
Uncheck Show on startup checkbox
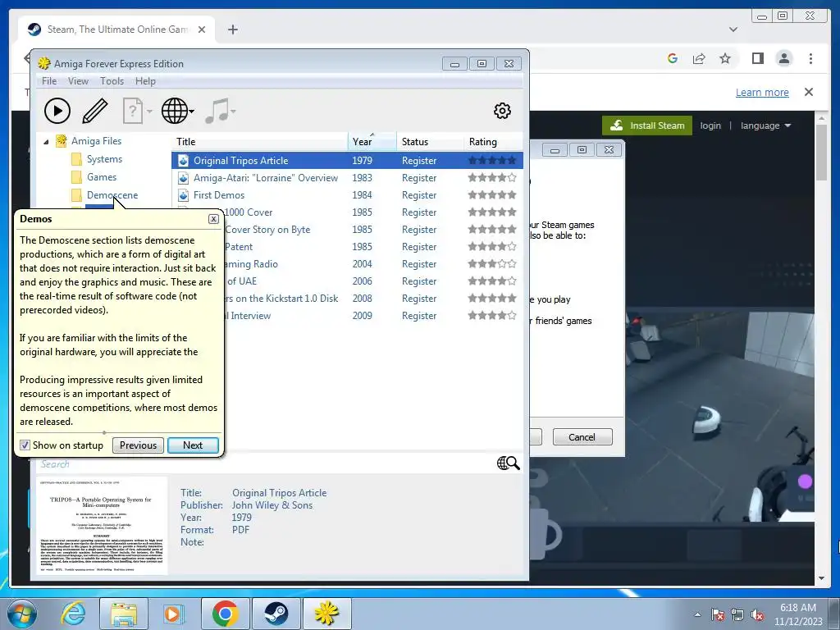[x=25, y=445]
